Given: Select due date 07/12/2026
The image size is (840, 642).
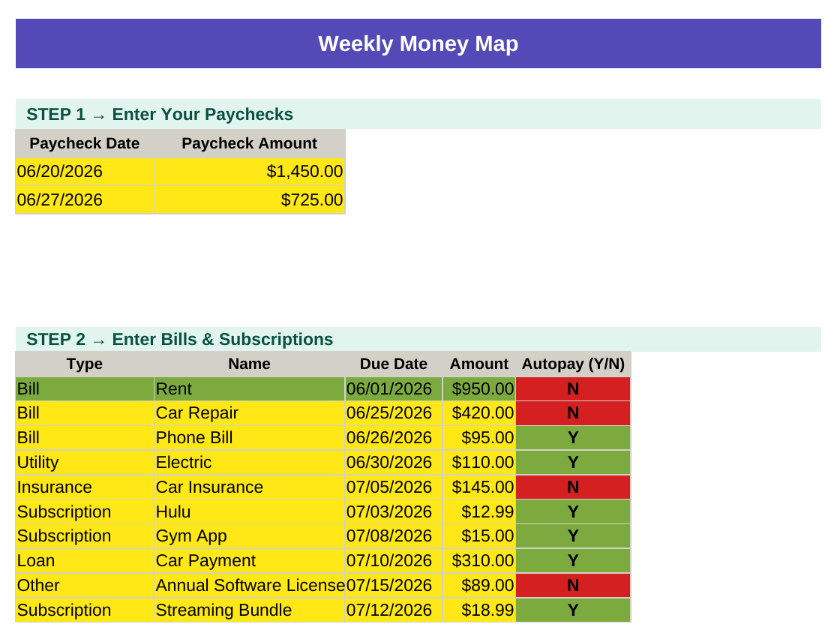Looking at the screenshot, I should [x=394, y=610].
